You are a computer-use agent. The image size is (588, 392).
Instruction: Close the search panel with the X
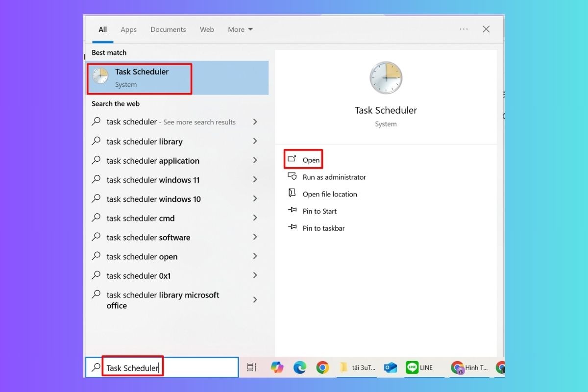point(486,29)
